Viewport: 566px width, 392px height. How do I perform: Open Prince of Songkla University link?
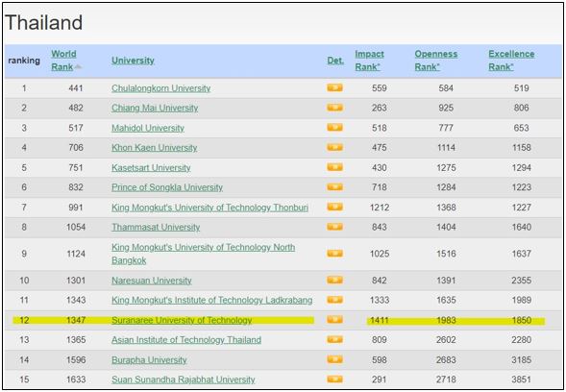167,187
